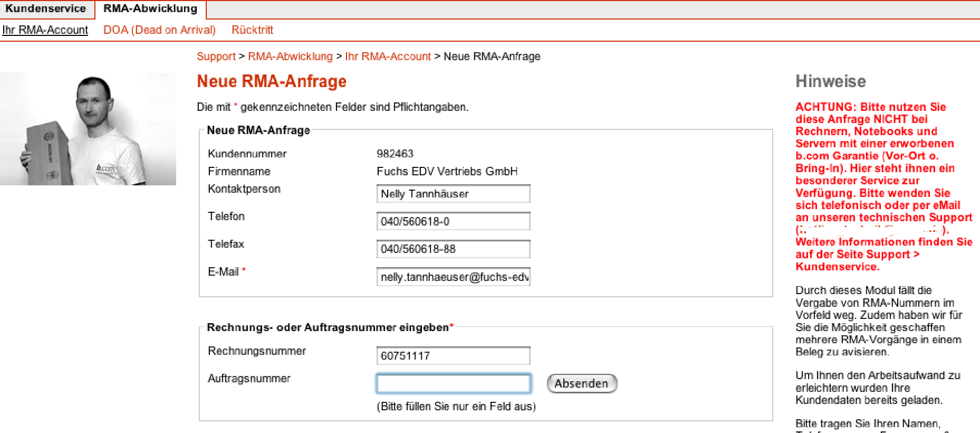Open the Rücktritt link
This screenshot has width=980, height=433.
coord(252,30)
